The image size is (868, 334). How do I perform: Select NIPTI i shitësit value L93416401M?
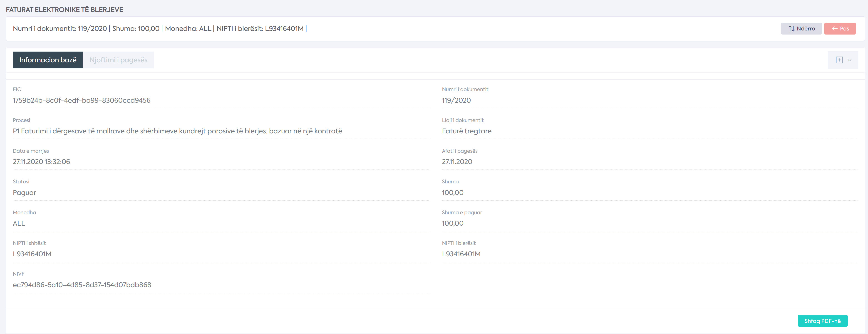point(32,254)
